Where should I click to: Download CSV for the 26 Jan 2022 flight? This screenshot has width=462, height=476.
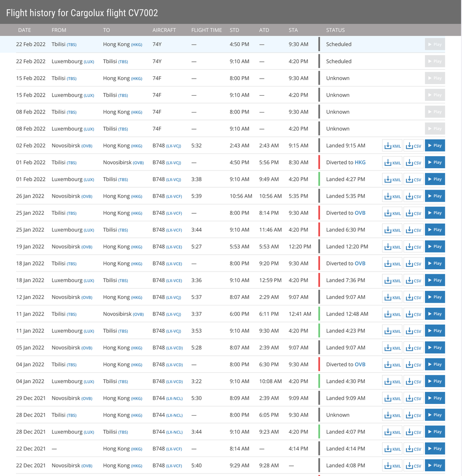click(x=414, y=196)
